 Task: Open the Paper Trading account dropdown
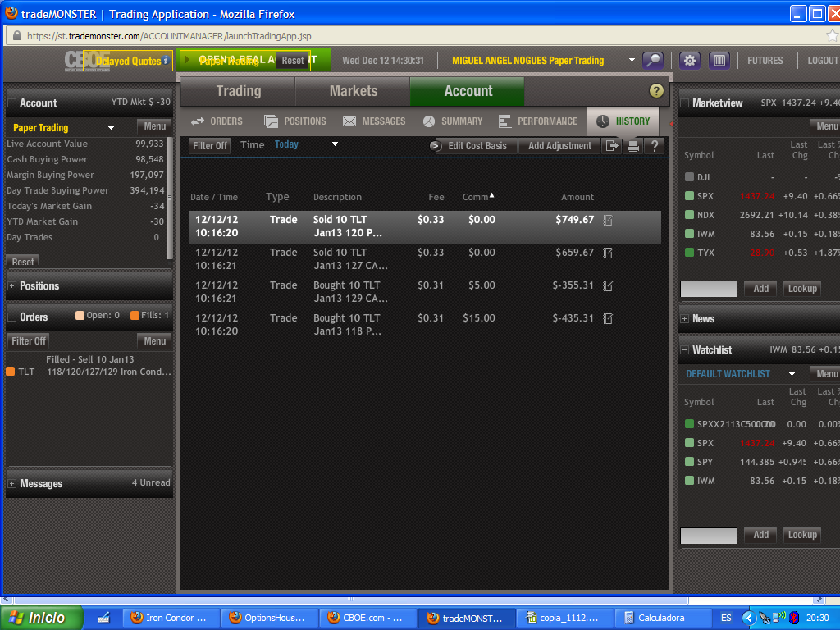(112, 128)
